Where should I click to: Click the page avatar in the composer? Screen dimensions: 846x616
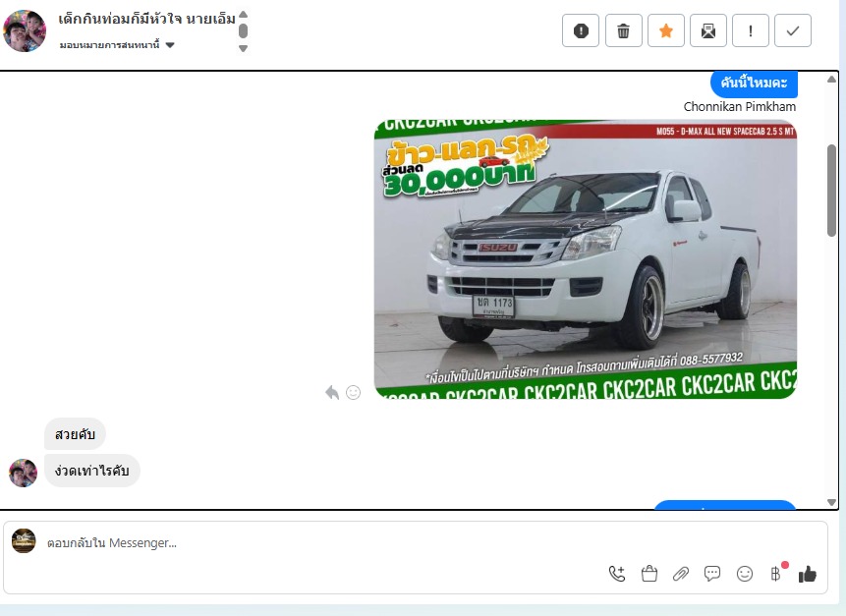point(24,540)
